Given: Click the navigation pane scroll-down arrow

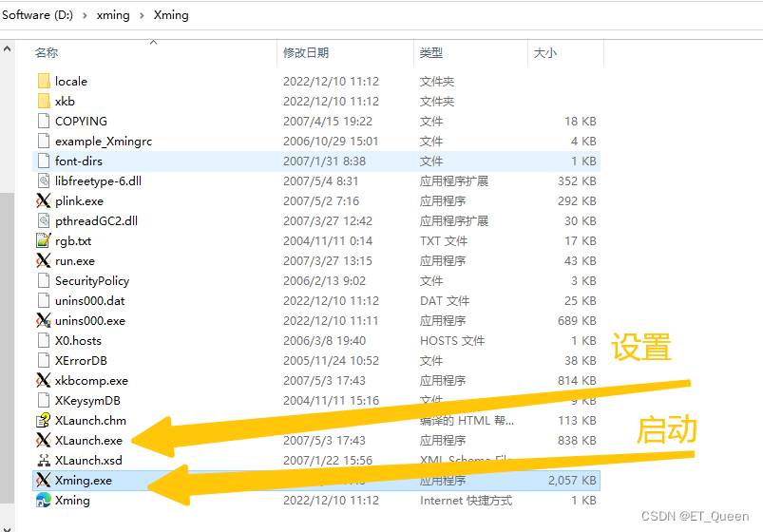Looking at the screenshot, I should tap(7, 528).
